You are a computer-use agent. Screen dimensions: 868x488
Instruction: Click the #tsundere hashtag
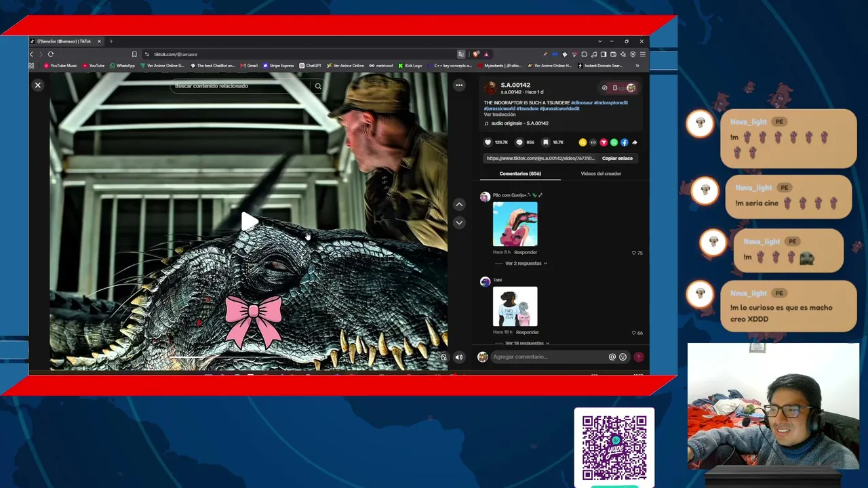(x=528, y=108)
